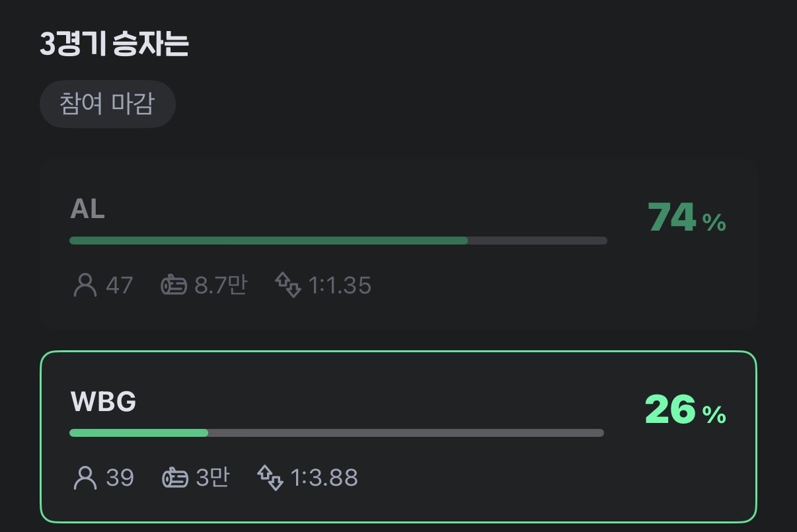The height and width of the screenshot is (532, 797).
Task: Click the 3경기 승자는 heading
Action: pyautogui.click(x=114, y=44)
